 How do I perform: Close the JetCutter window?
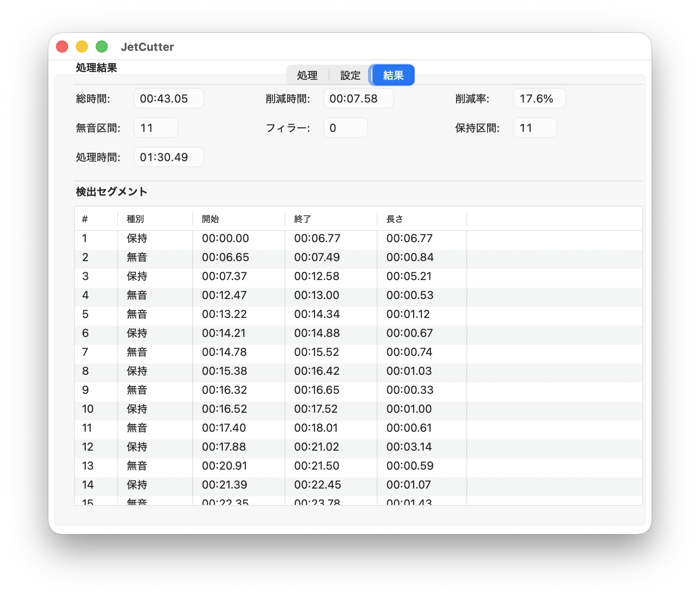point(62,47)
